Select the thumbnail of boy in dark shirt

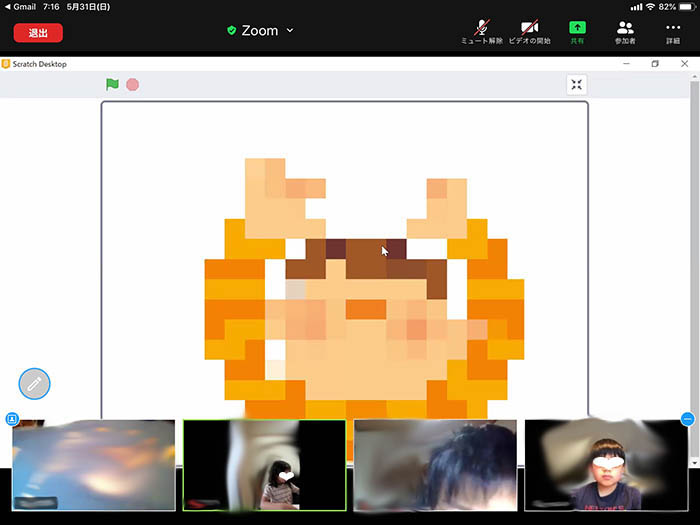click(606, 465)
